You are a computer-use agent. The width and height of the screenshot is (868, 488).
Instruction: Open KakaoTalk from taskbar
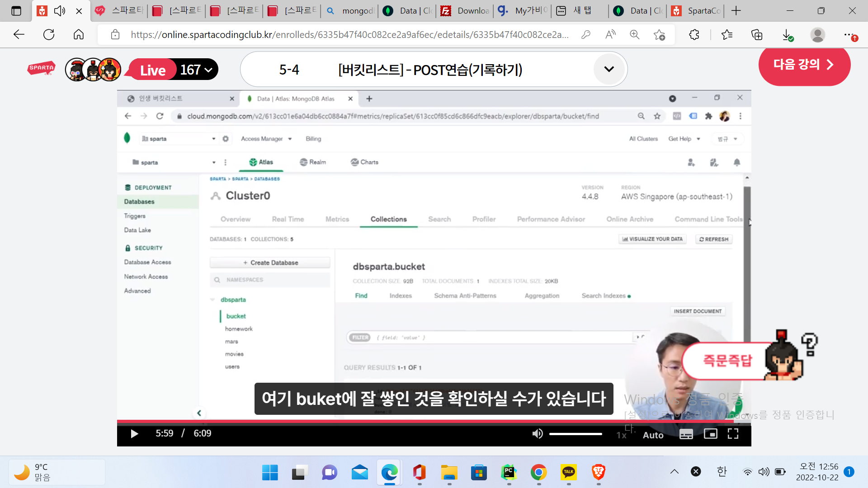pyautogui.click(x=568, y=473)
